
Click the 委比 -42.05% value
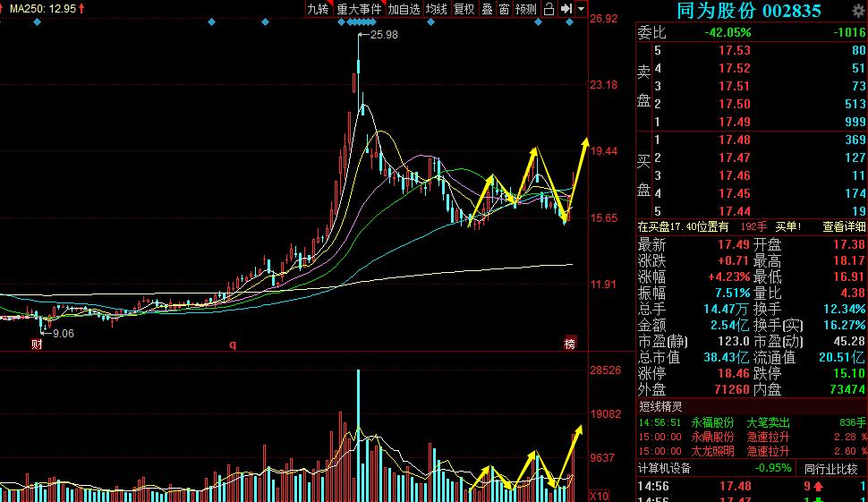pyautogui.click(x=728, y=32)
